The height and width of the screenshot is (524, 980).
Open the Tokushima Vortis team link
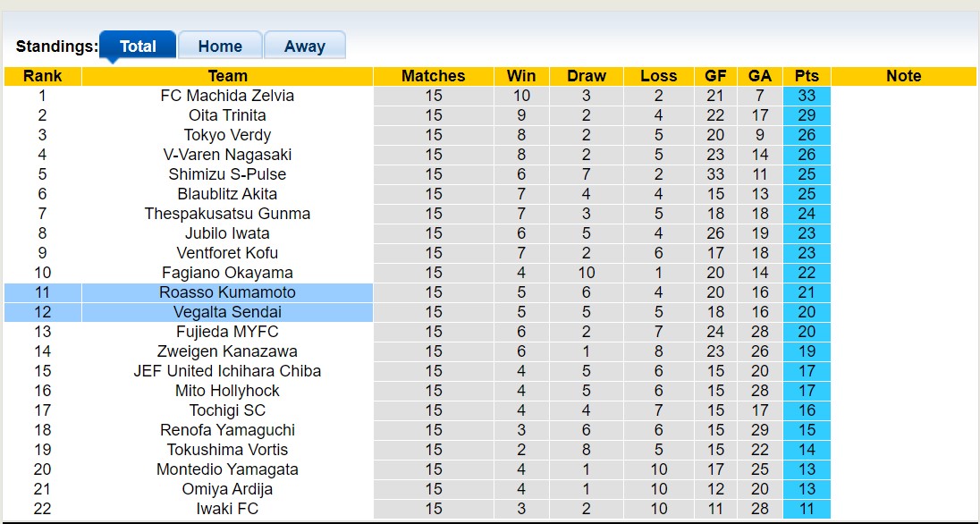coord(227,450)
